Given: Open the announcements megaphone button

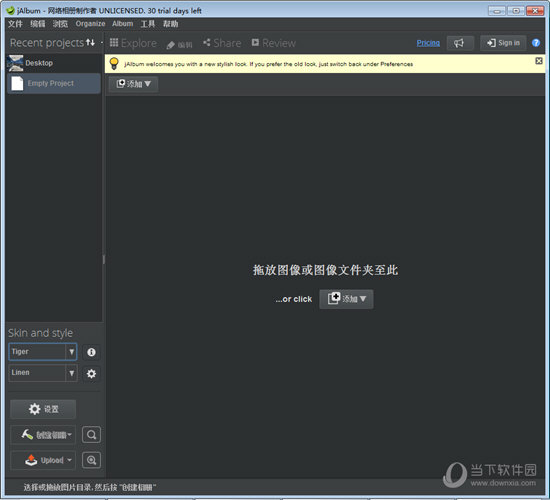Looking at the screenshot, I should tap(460, 43).
